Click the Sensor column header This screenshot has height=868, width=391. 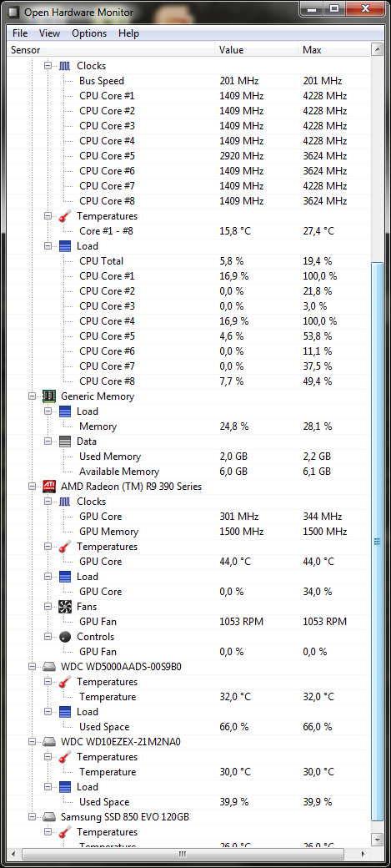(x=111, y=50)
